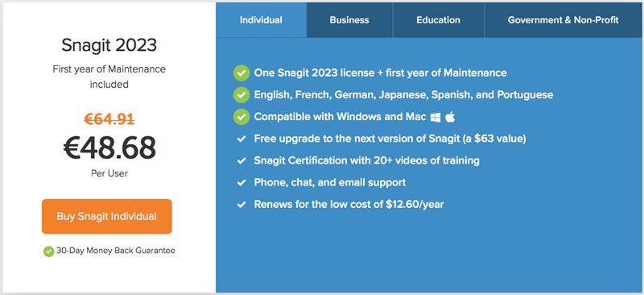This screenshot has width=644, height=295.
Task: Select the Individual tab
Action: (x=261, y=20)
